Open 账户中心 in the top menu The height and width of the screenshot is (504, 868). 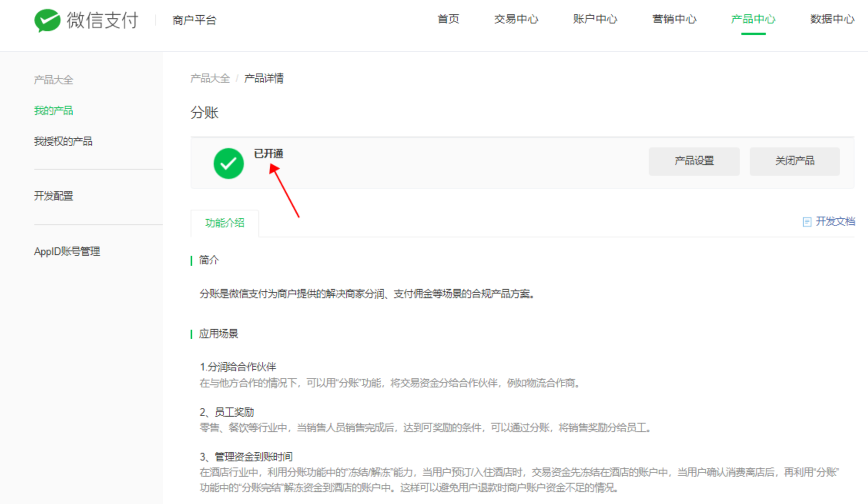point(595,19)
